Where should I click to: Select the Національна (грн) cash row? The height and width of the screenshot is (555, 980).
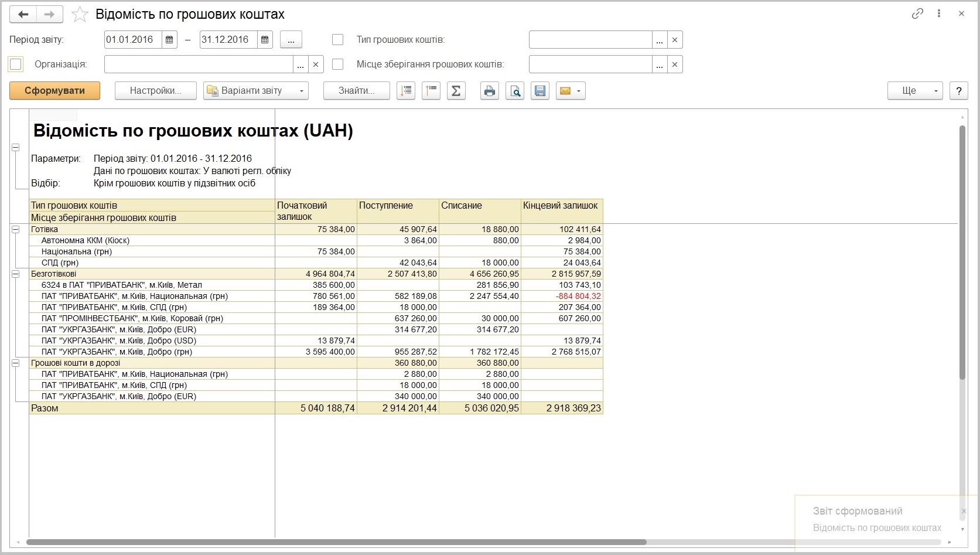[316, 251]
